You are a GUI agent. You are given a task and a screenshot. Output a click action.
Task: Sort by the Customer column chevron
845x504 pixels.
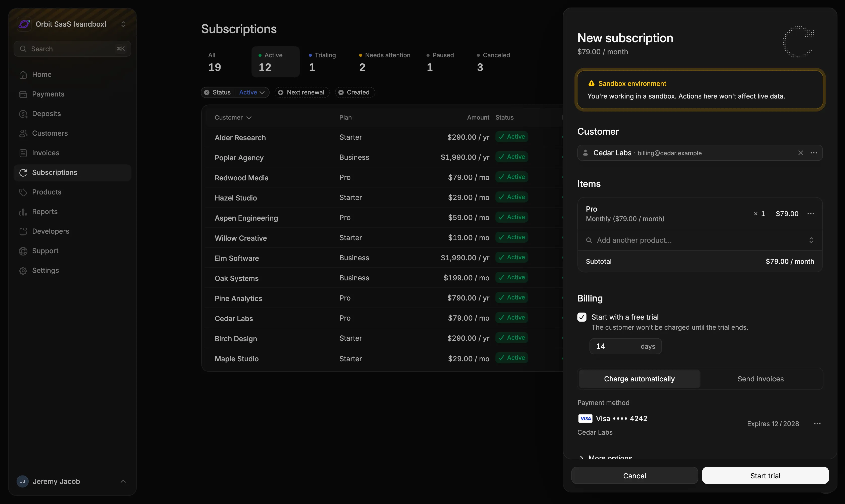pyautogui.click(x=249, y=118)
